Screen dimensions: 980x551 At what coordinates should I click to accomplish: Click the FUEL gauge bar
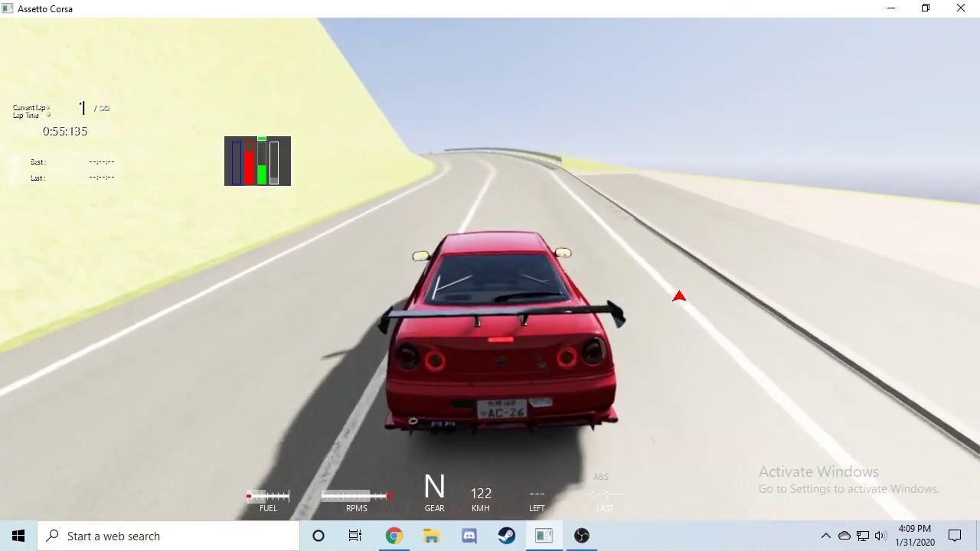[267, 496]
